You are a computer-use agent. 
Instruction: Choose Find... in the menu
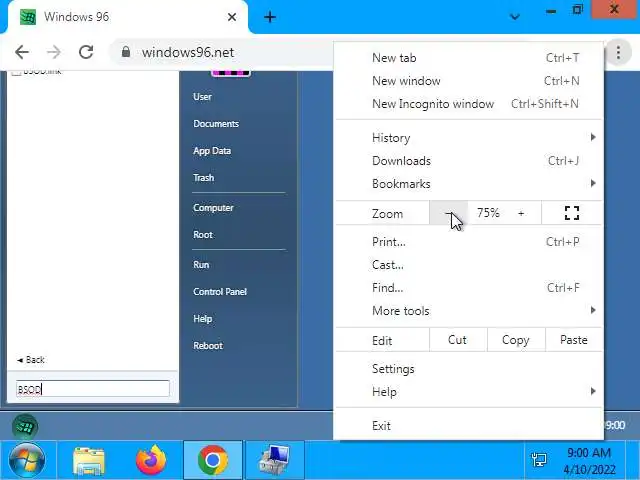pos(469,288)
